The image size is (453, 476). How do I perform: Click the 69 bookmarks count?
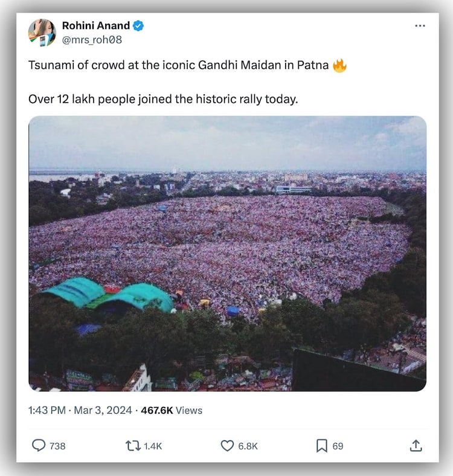338,446
